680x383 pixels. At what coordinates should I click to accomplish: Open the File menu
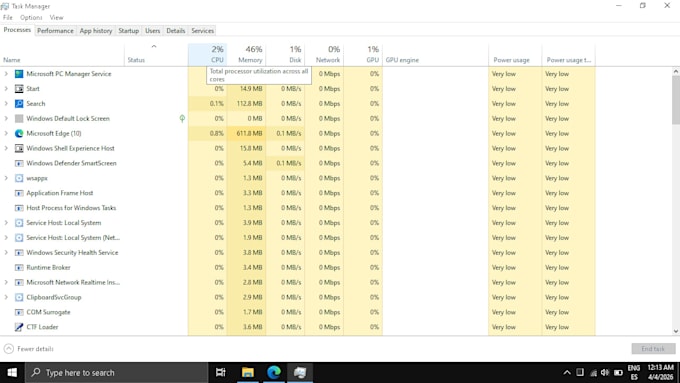(8, 17)
